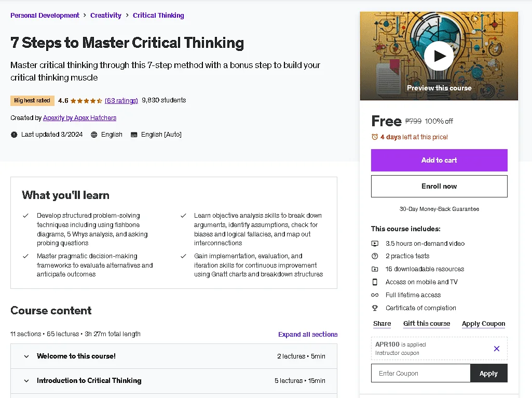Screen dimensions: 532x398
Task: Select Gift this course
Action: tap(427, 324)
